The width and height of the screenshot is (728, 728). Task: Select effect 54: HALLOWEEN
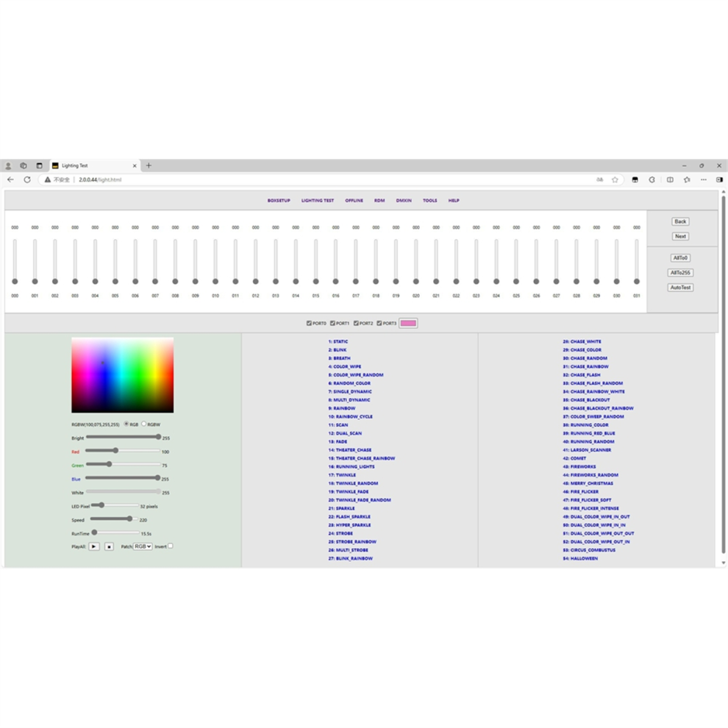click(x=580, y=559)
